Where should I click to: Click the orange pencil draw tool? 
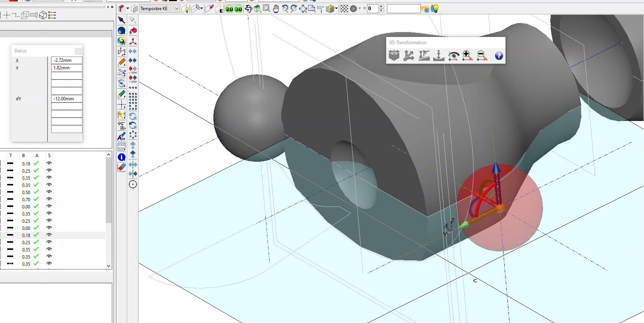click(122, 62)
